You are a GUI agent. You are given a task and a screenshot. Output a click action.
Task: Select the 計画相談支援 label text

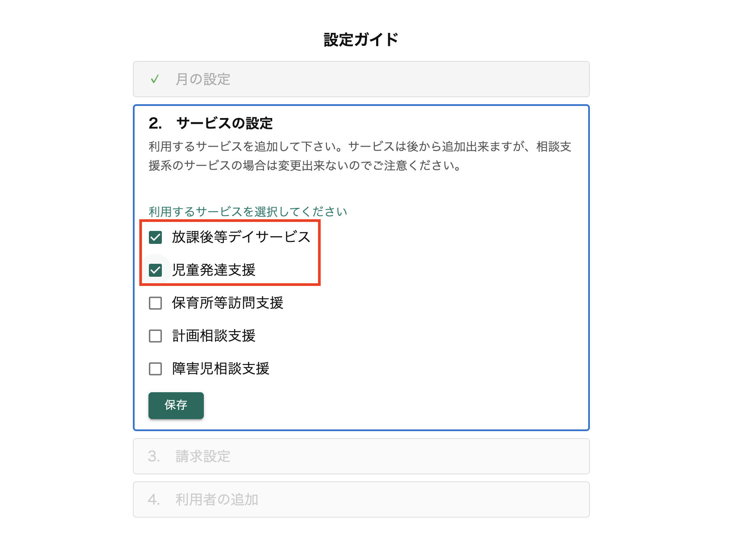(x=214, y=336)
